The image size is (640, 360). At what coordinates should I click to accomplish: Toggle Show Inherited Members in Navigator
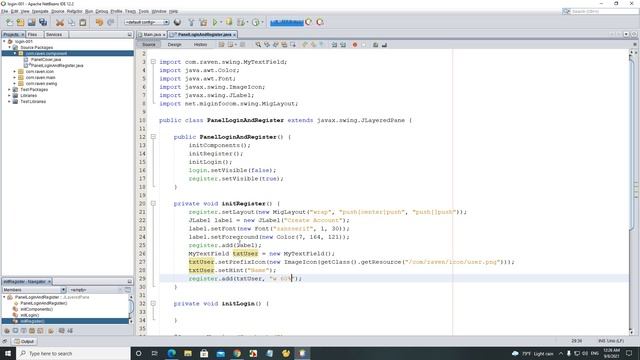(x=7, y=331)
